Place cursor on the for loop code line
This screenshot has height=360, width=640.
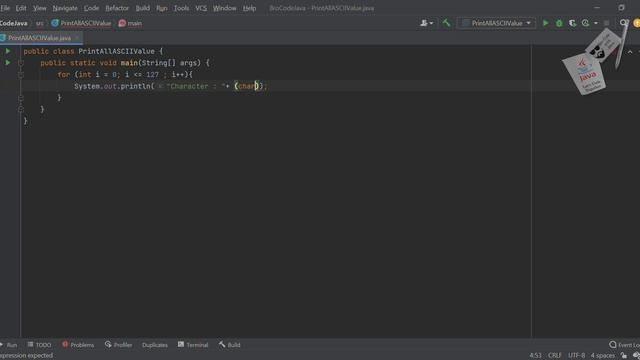point(124,75)
